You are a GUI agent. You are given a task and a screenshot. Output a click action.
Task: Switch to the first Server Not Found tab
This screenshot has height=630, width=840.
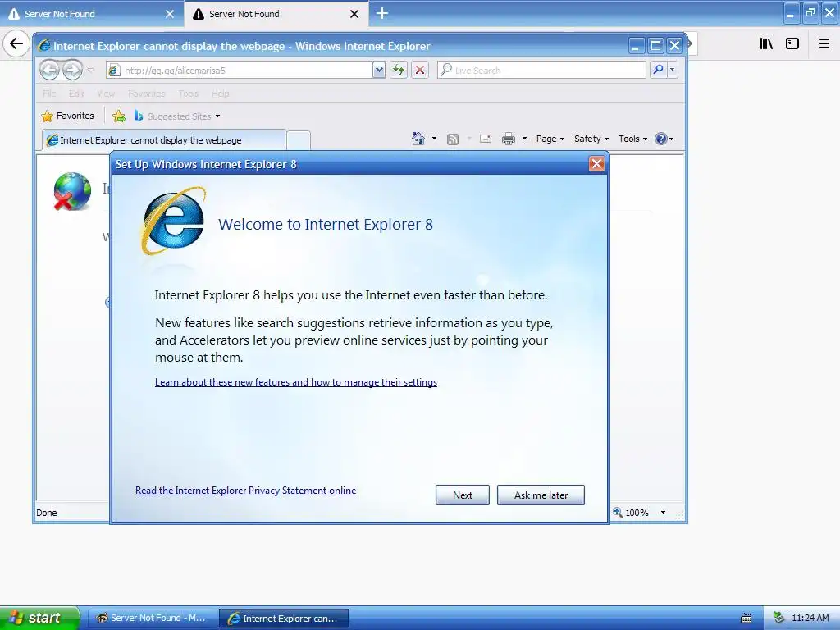tap(92, 14)
